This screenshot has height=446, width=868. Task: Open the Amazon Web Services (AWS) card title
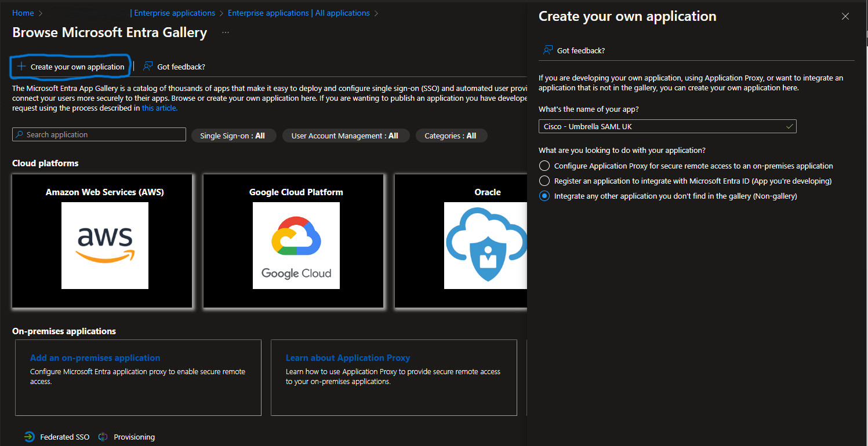pyautogui.click(x=105, y=192)
